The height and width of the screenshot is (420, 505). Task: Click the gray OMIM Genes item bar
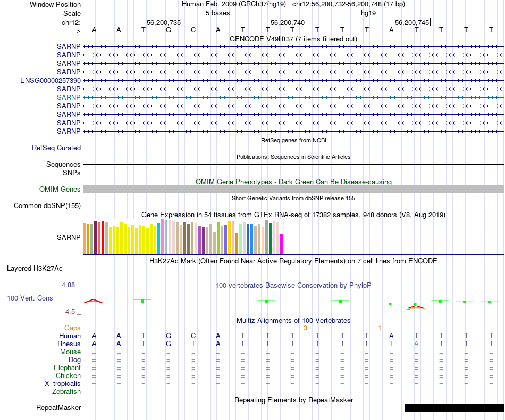[x=293, y=189]
